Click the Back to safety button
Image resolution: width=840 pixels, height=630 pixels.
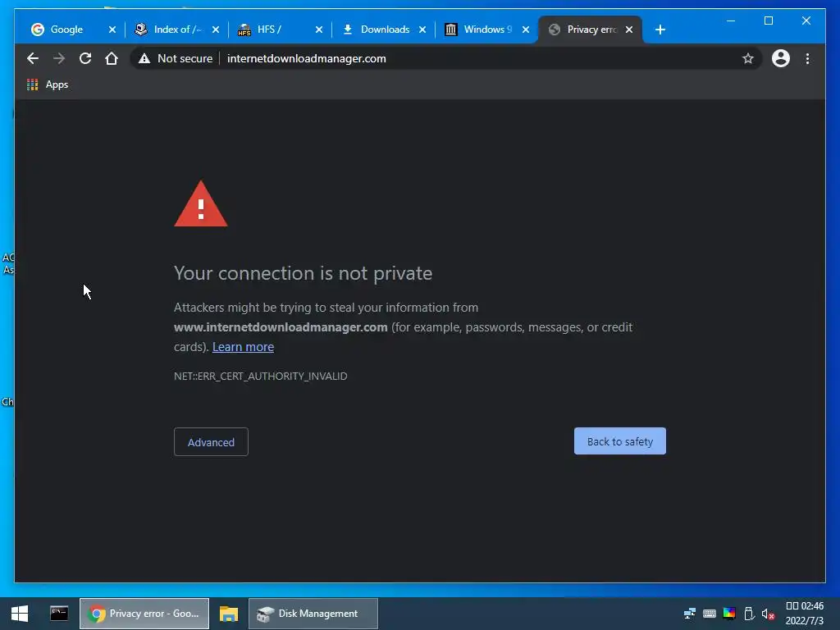620,441
